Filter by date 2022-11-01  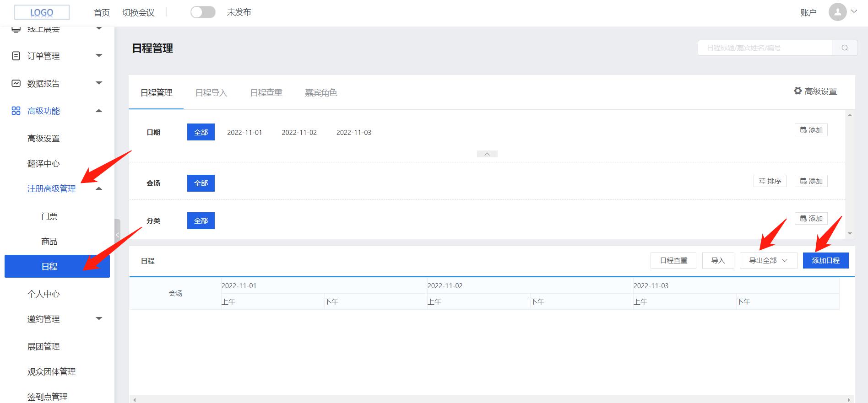244,133
